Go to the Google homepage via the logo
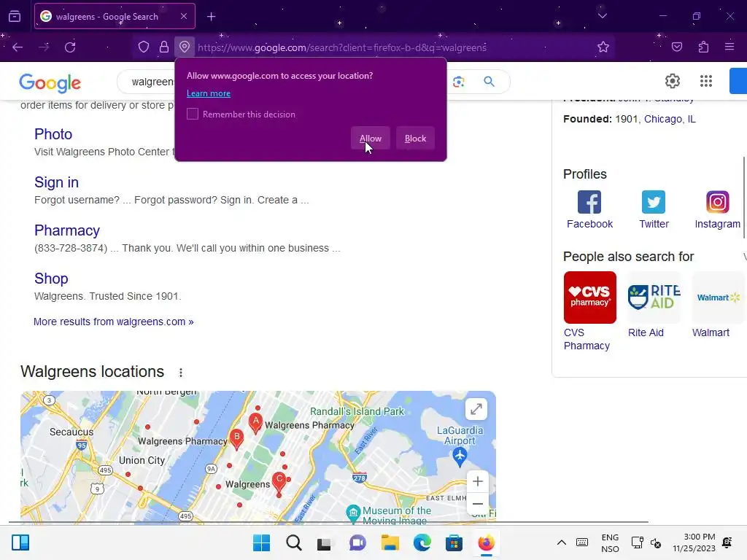Image resolution: width=747 pixels, height=560 pixels. 50,83
